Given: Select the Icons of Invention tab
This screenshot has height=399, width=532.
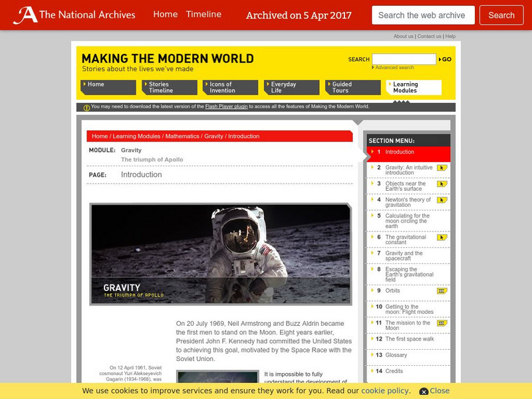Looking at the screenshot, I should [x=230, y=87].
